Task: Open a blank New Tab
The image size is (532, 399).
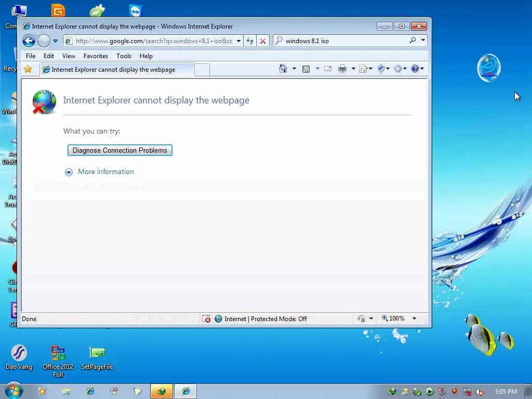Action: pos(202,70)
